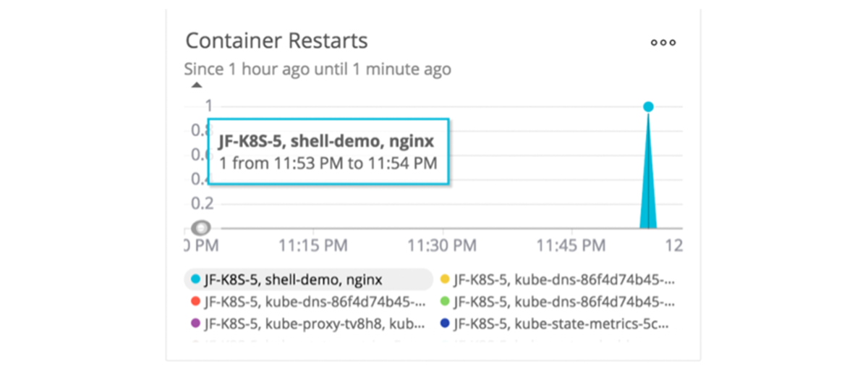This screenshot has width=868, height=372.
Task: Click the dark blue kube-state-metrics legend dot
Action: click(445, 323)
